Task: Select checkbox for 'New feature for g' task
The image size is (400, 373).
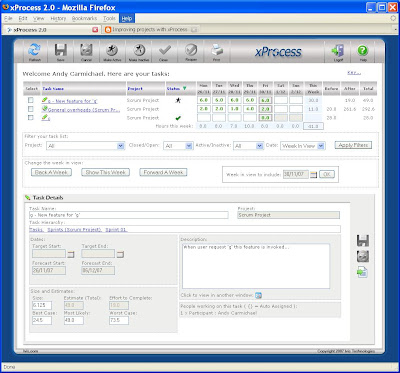Action: coord(31,100)
